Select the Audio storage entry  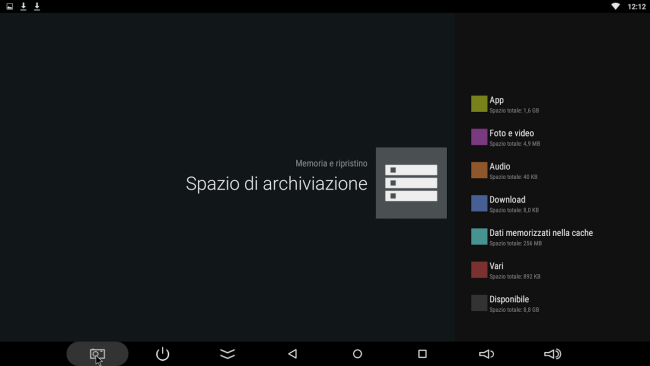(552, 170)
